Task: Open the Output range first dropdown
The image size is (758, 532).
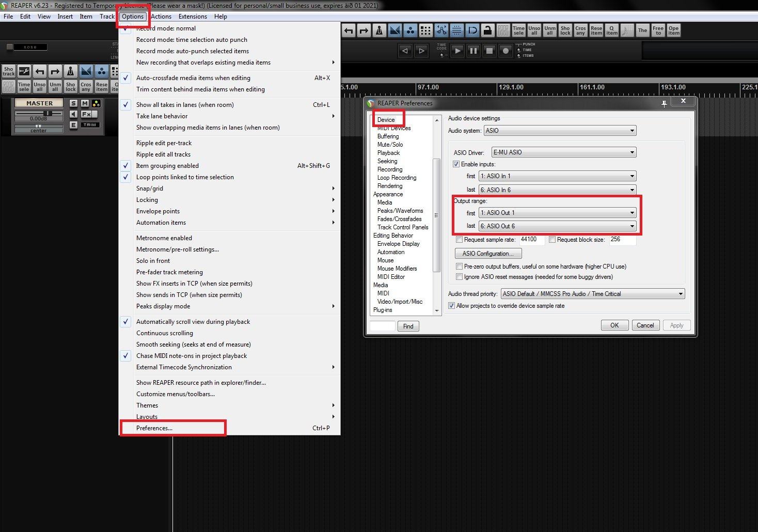Action: pyautogui.click(x=557, y=213)
